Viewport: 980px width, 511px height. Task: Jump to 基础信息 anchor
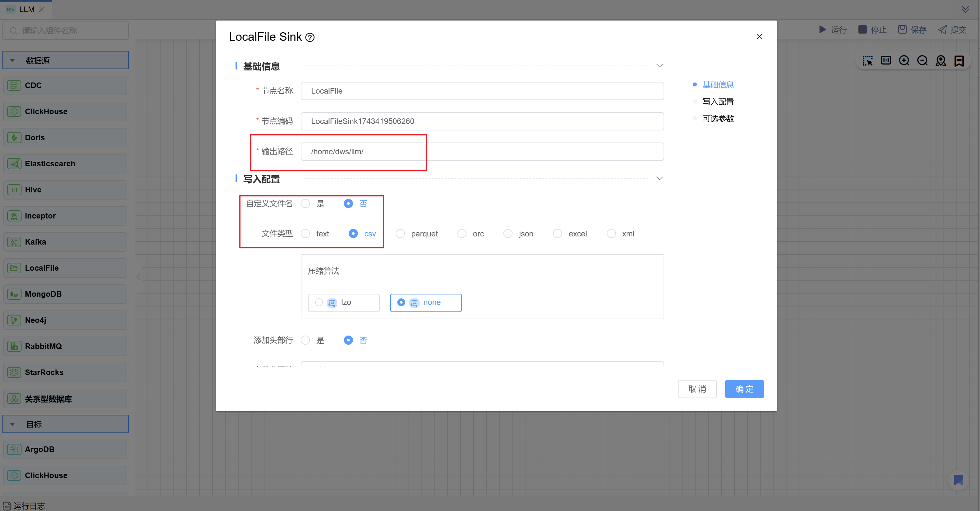718,85
